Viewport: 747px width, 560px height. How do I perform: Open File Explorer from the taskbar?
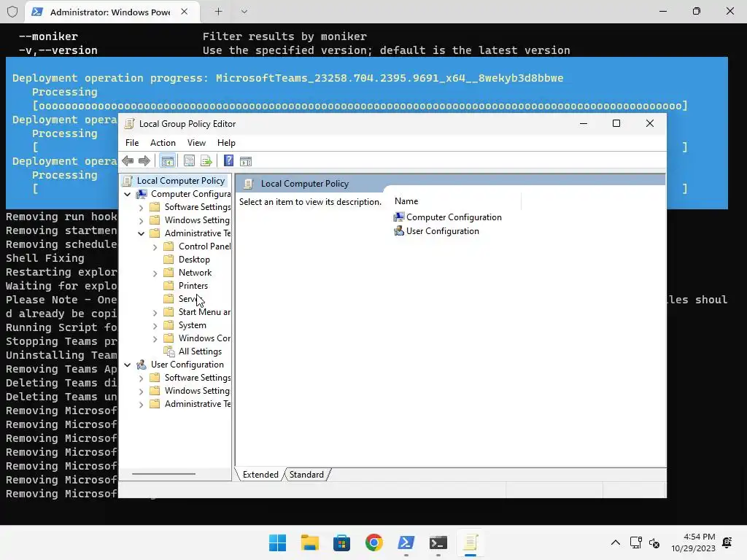coord(309,542)
